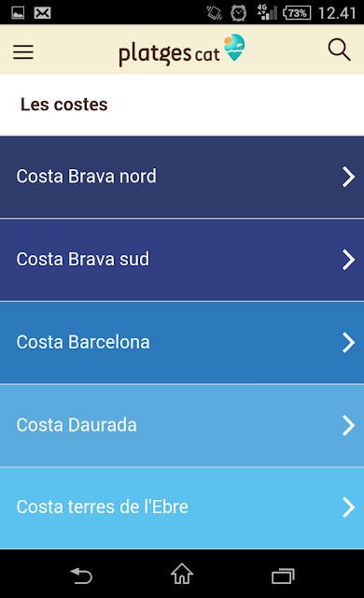Expand Costa Daurada chevron arrow
This screenshot has width=364, height=598.
pyautogui.click(x=348, y=425)
